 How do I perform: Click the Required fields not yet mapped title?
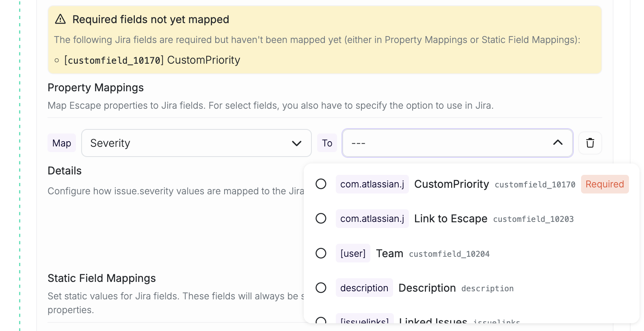[x=151, y=19]
